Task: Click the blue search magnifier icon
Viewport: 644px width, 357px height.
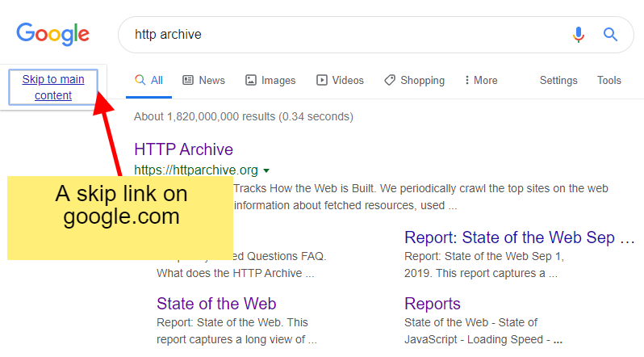Action: click(x=610, y=35)
